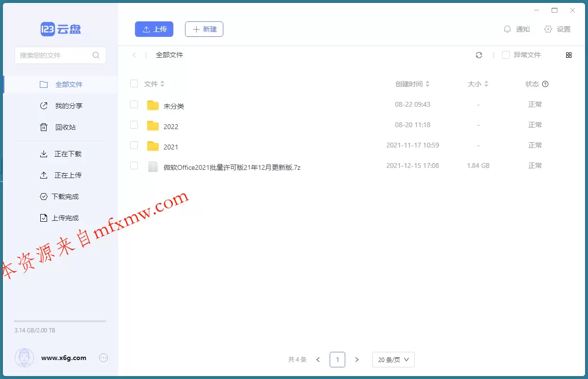Open 上传完成 in the sidebar
The width and height of the screenshot is (588, 379).
pos(61,218)
